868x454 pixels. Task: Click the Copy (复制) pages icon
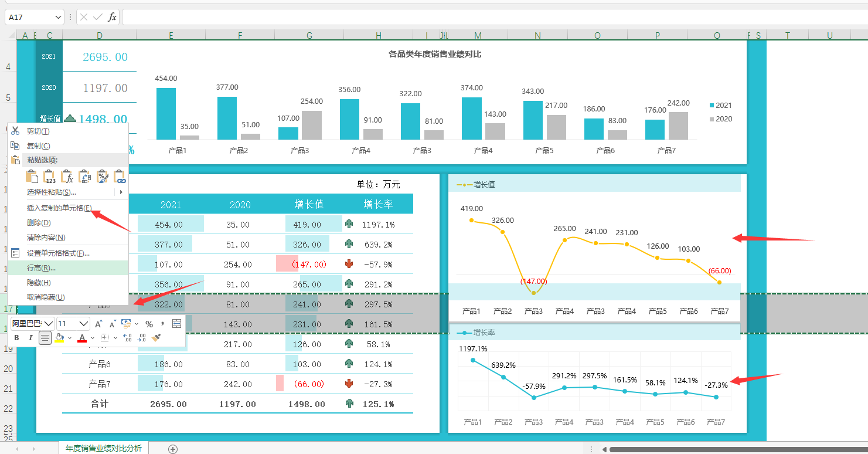pos(16,145)
